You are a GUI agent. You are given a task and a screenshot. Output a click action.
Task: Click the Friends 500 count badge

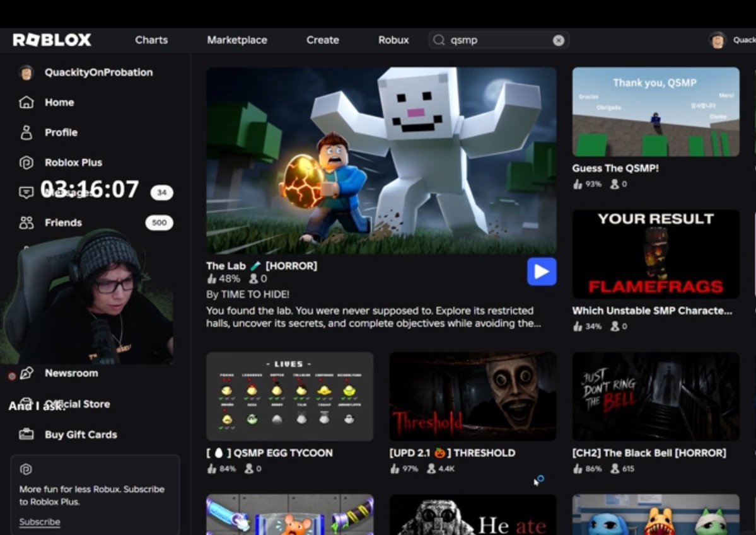(x=159, y=222)
